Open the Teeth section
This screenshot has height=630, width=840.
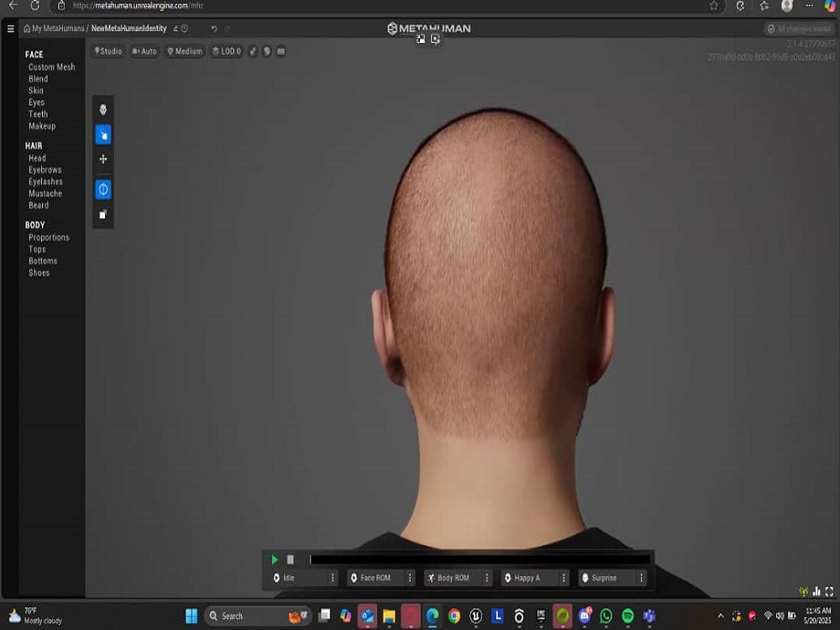pos(38,114)
